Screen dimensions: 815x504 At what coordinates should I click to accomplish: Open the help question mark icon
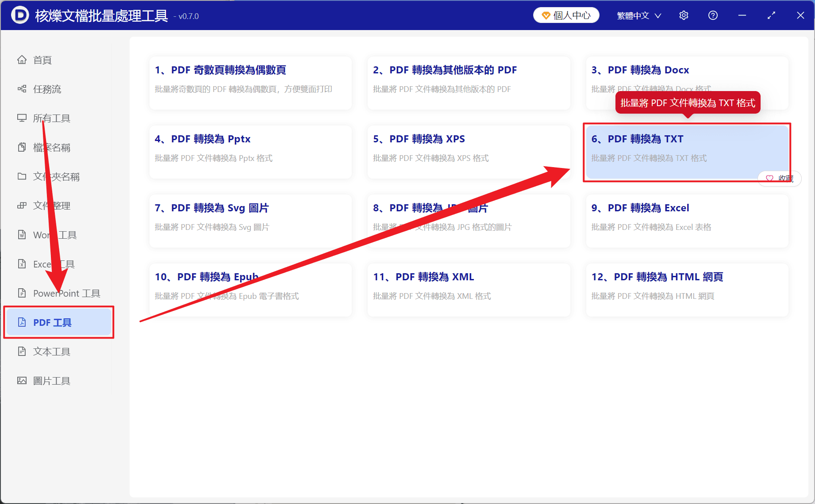(x=713, y=15)
